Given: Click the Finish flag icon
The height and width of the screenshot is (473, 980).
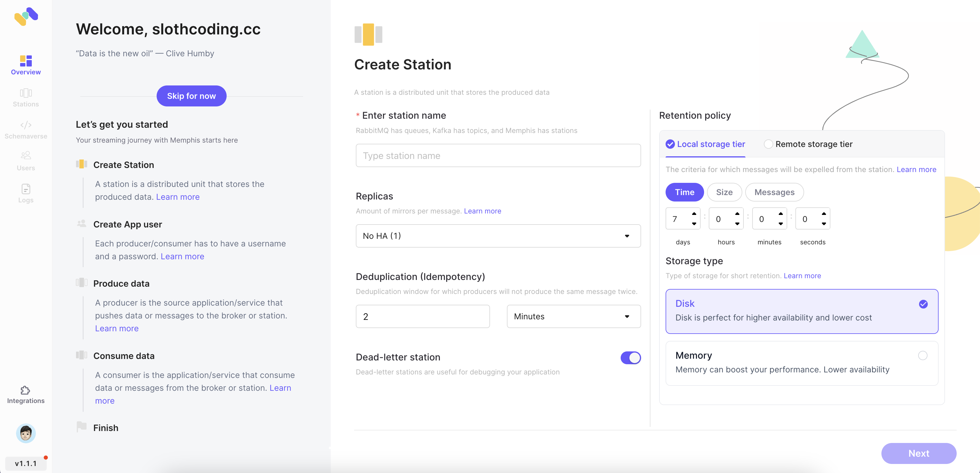Looking at the screenshot, I should coord(81,427).
